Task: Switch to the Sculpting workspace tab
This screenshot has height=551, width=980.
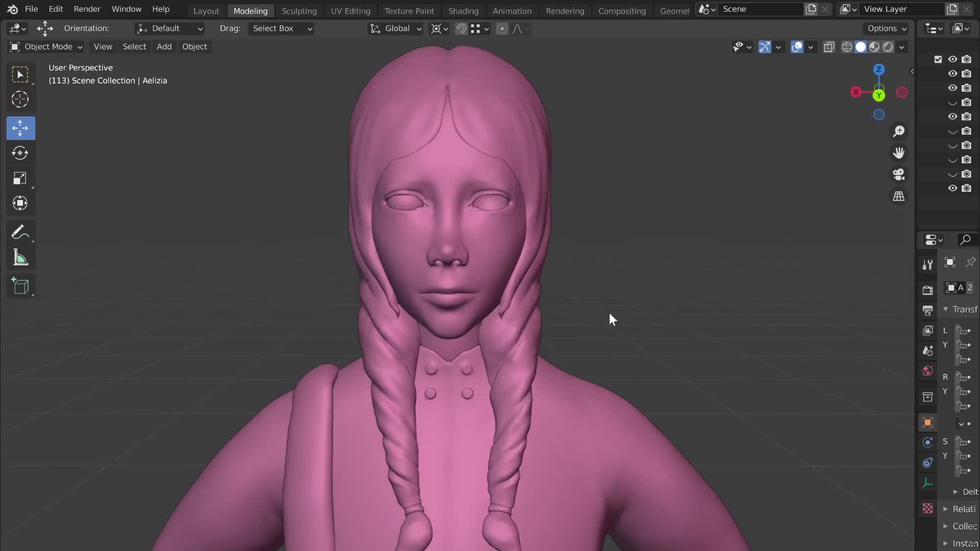Action: pos(299,10)
